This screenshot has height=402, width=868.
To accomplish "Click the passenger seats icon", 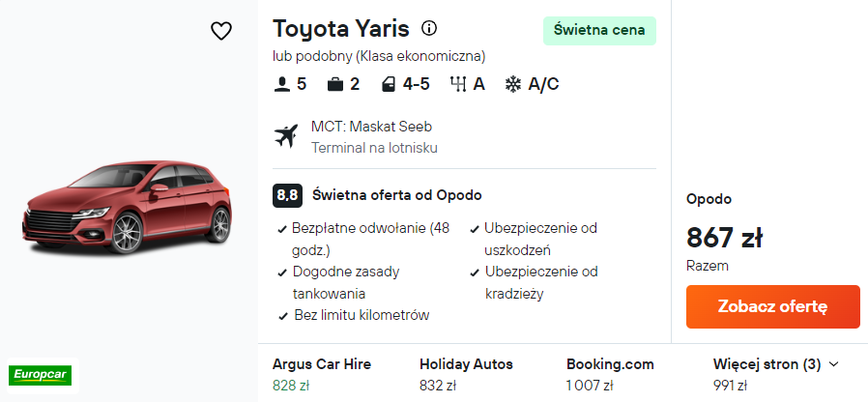I will pyautogui.click(x=282, y=84).
